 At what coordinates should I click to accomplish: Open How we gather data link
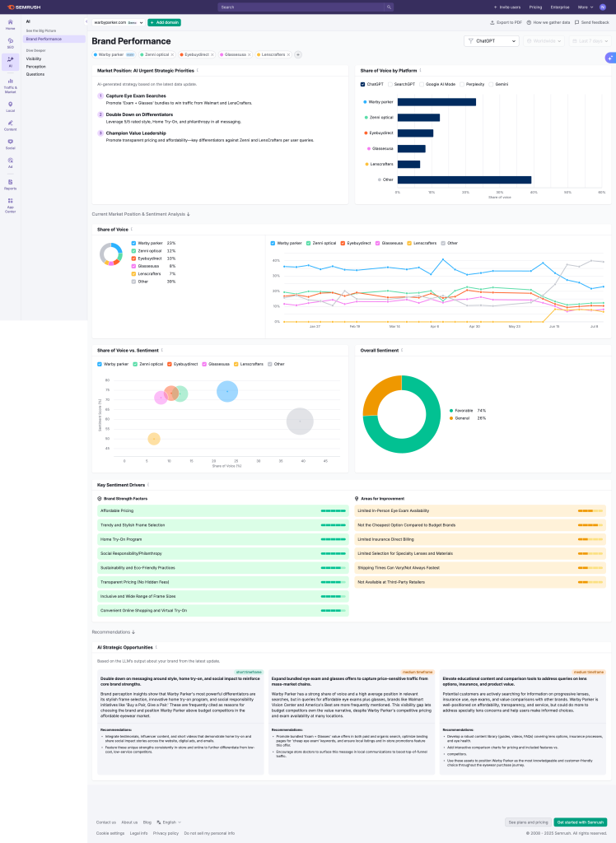click(548, 22)
